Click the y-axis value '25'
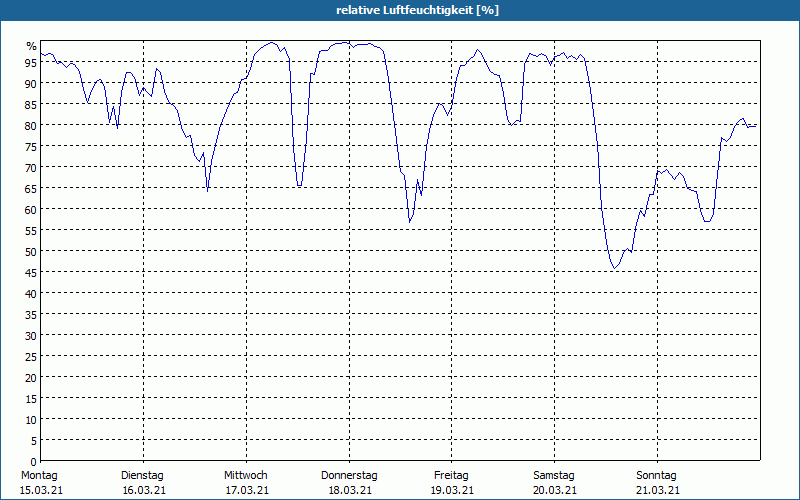The height and width of the screenshot is (500, 800). [31, 357]
